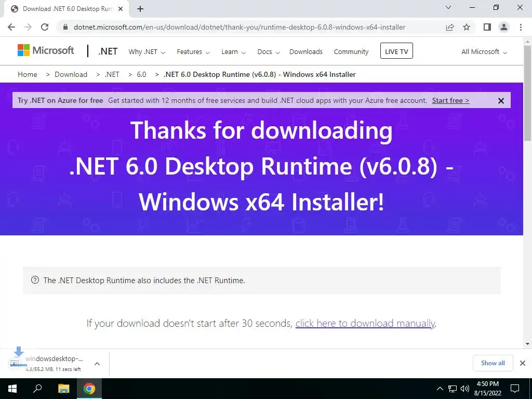Screen dimensions: 532x399
Task: Expand the Docs menu
Action: pyautogui.click(x=269, y=52)
